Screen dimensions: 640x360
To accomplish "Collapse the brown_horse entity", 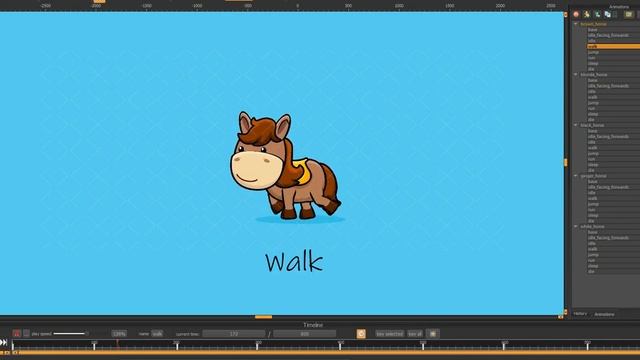I will [x=576, y=24].
